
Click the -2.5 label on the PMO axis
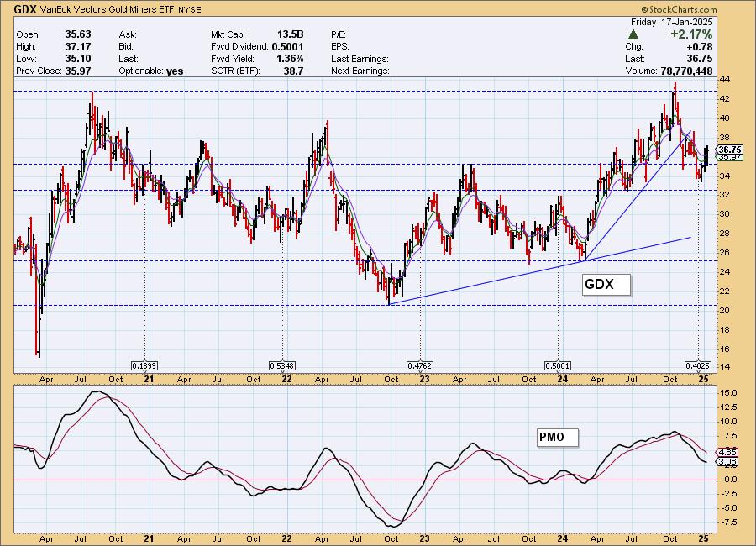click(x=729, y=493)
